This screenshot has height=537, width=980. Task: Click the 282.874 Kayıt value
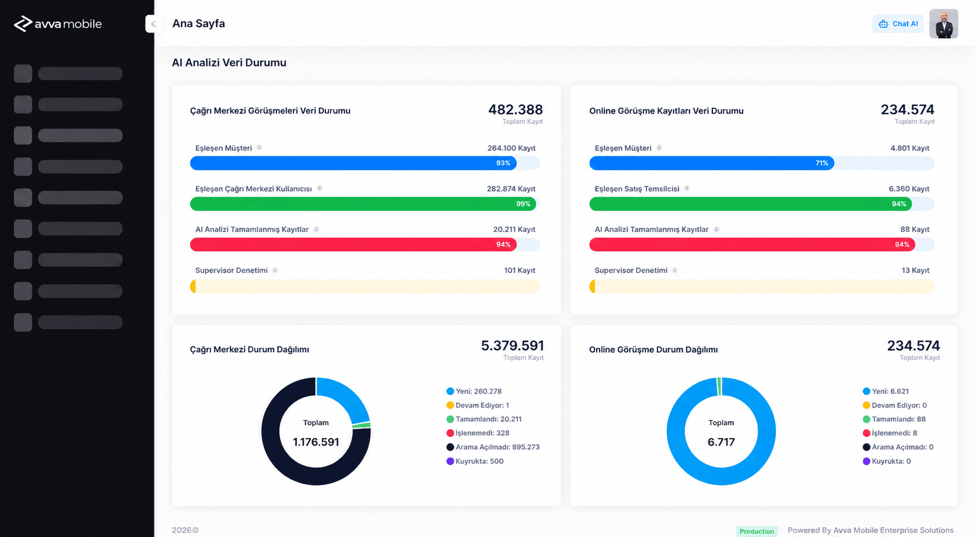[511, 189]
